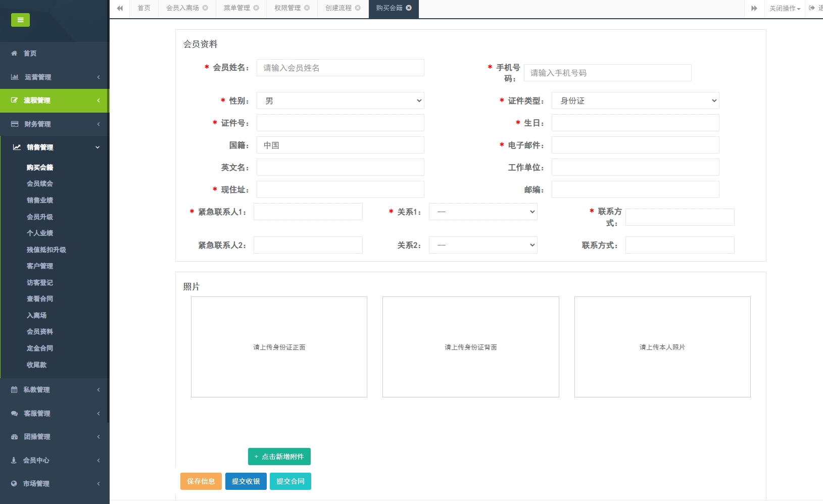Viewport: 823px width, 504px height.
Task: Click the chat icon for 客服管理
Action: point(14,413)
